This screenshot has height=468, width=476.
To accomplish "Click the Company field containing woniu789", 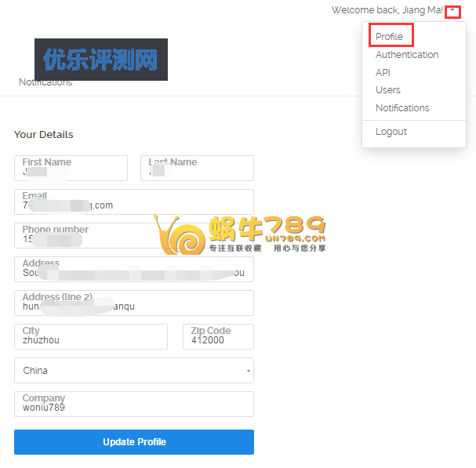I will point(134,404).
